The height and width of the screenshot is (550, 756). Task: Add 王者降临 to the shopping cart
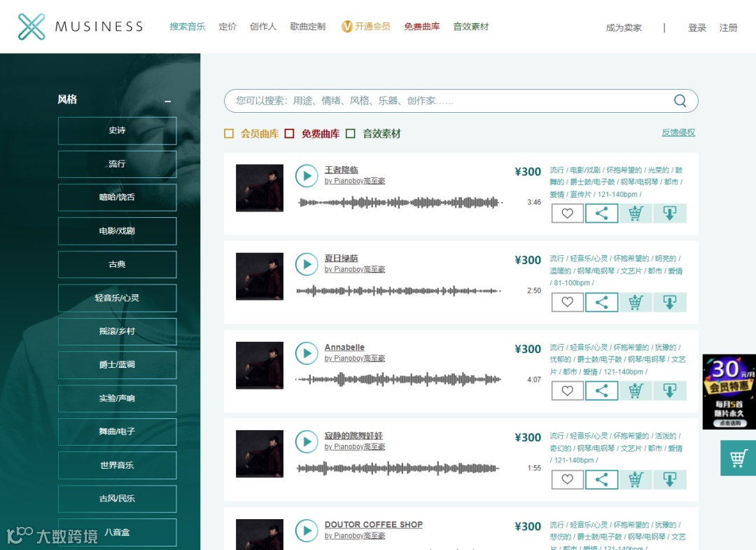click(x=636, y=213)
